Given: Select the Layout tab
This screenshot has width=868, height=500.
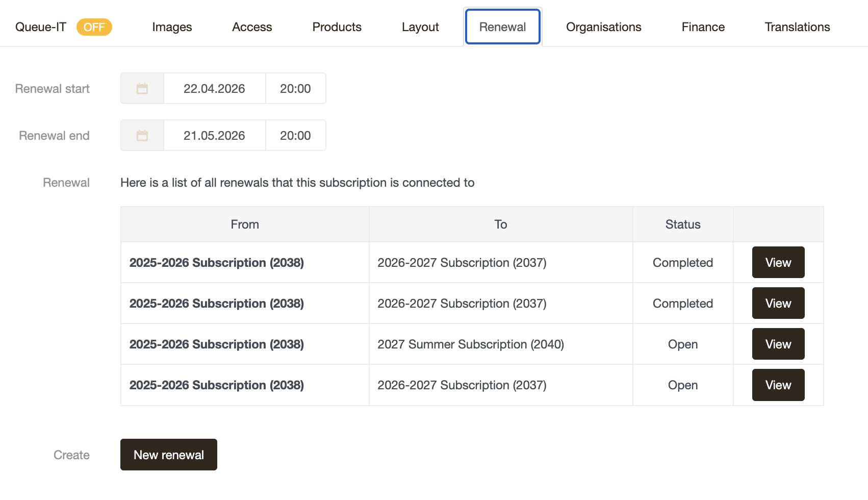Looking at the screenshot, I should coord(420,27).
